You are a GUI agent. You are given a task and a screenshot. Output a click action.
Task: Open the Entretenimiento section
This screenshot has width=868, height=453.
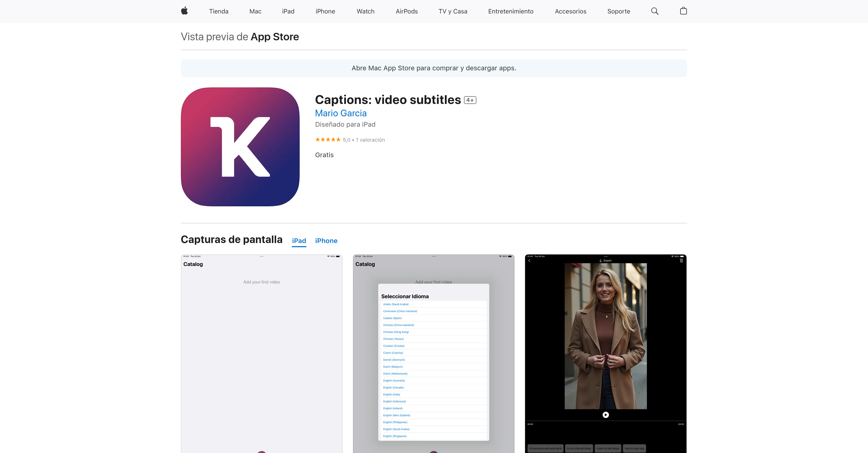point(510,11)
